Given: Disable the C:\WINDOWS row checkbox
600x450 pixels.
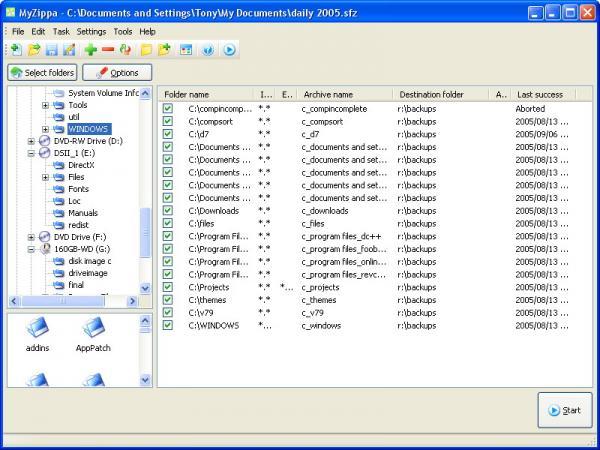Looking at the screenshot, I should click(168, 325).
